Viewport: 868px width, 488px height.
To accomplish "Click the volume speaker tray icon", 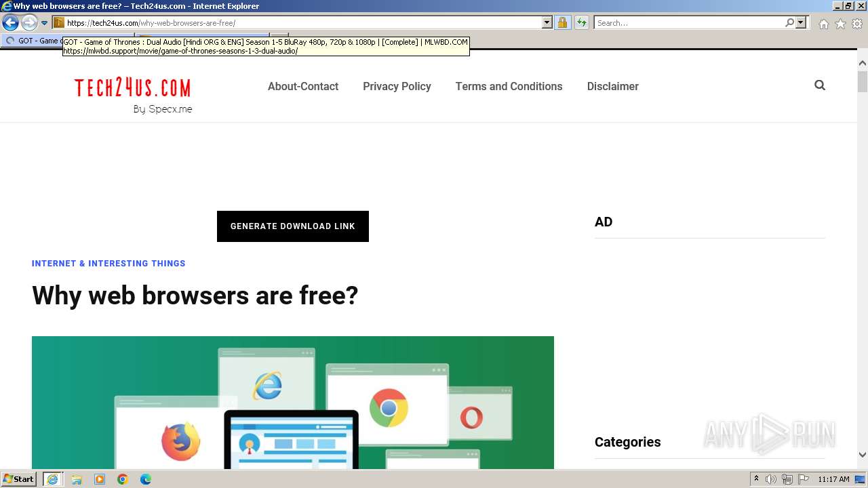I will pos(771,479).
